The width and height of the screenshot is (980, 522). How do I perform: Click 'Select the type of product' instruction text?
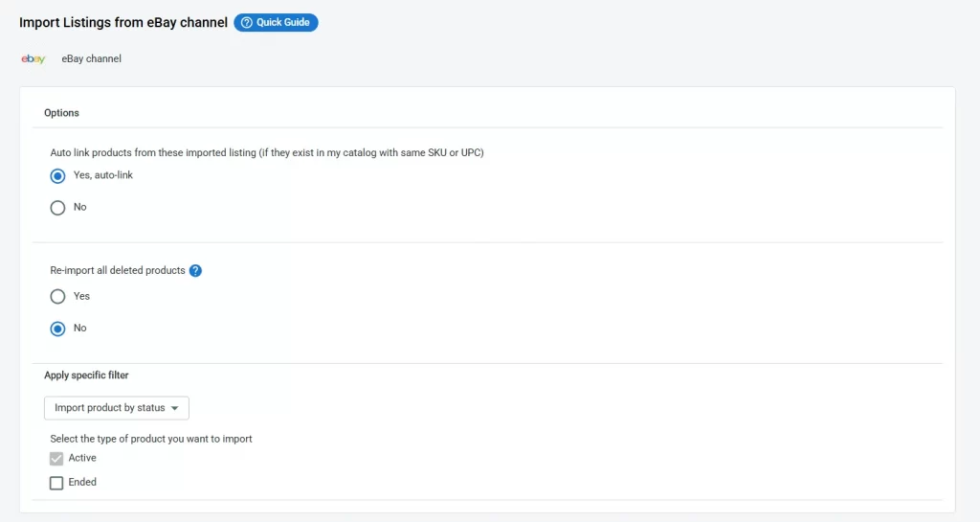(x=150, y=439)
